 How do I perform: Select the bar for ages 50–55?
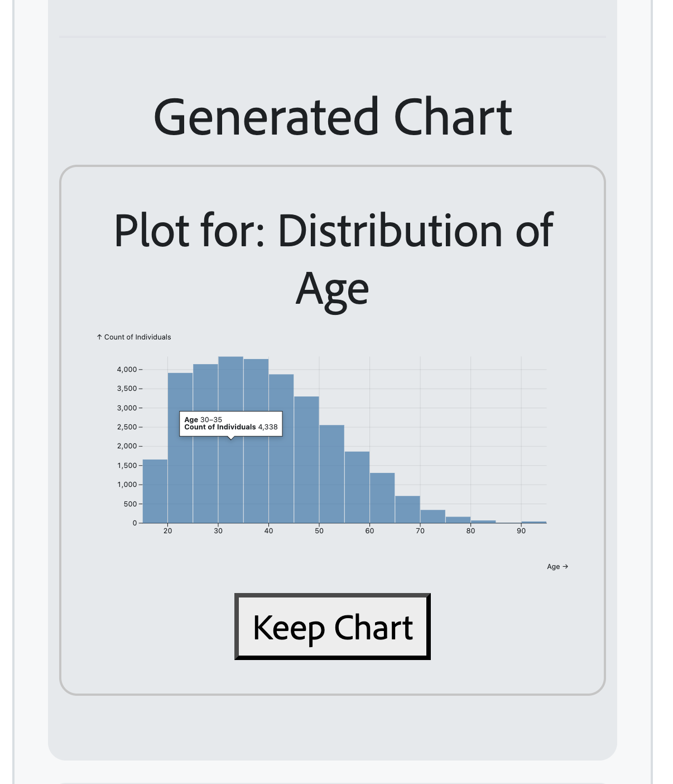point(331,475)
